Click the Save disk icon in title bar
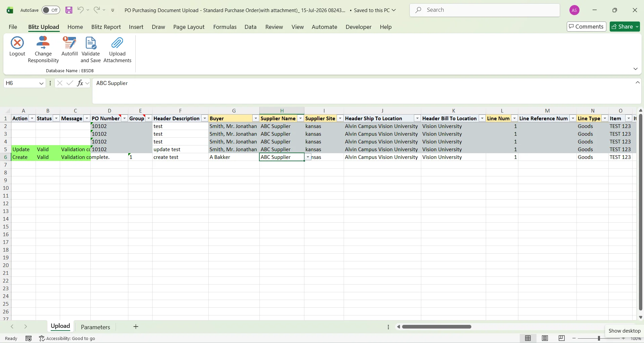This screenshot has height=343, width=644. coord(69,10)
